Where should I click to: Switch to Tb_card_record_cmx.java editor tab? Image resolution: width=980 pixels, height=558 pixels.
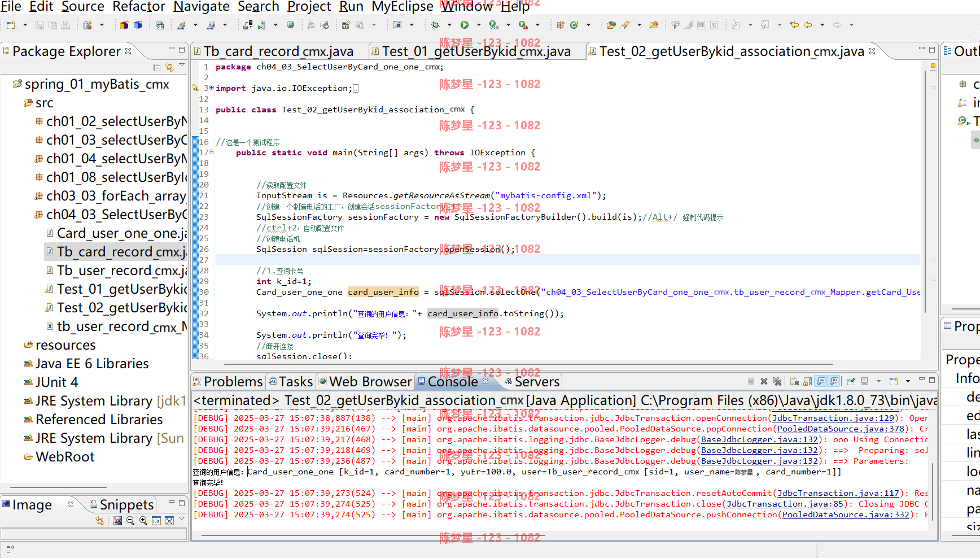[x=278, y=51]
